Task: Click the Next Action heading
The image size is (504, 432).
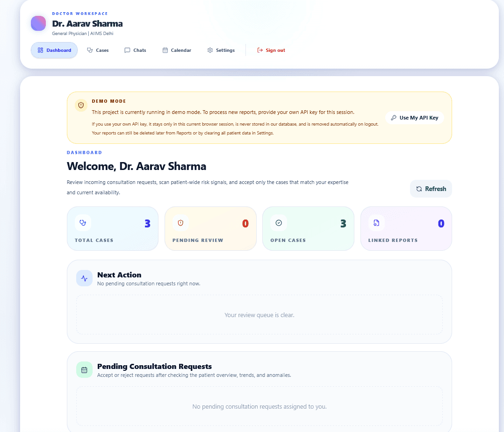Action: pos(119,275)
